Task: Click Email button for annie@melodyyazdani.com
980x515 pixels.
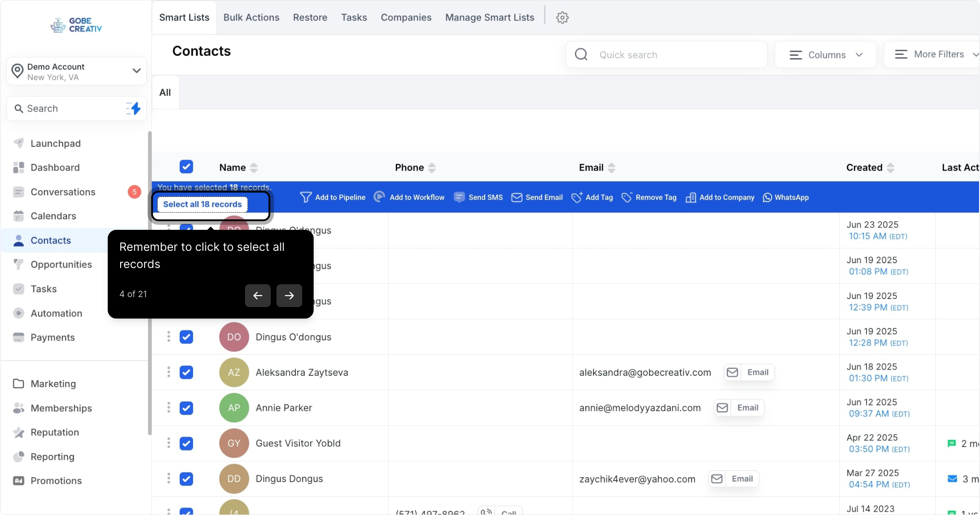Action: coord(739,408)
